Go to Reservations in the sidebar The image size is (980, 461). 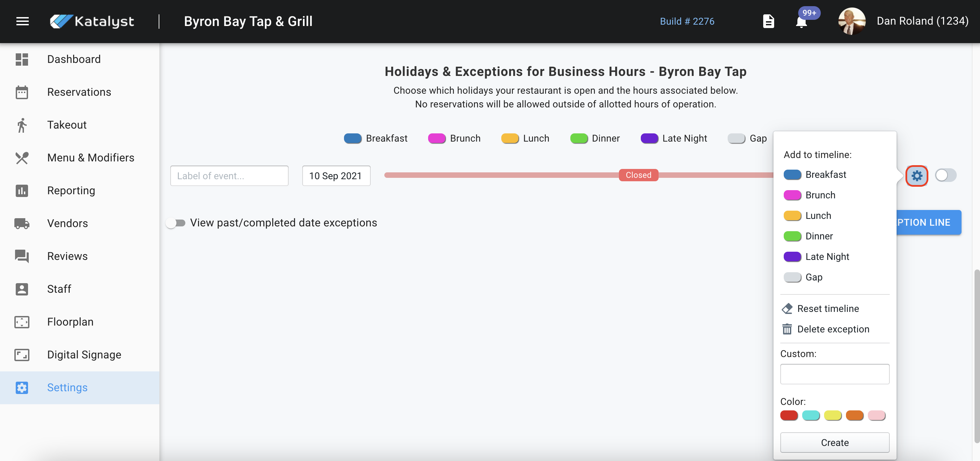pos(79,92)
